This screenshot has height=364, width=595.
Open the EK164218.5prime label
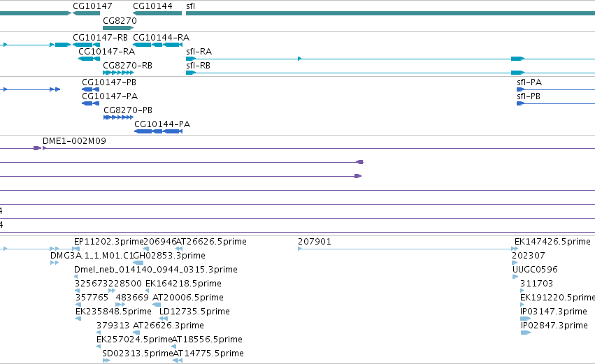(x=183, y=283)
